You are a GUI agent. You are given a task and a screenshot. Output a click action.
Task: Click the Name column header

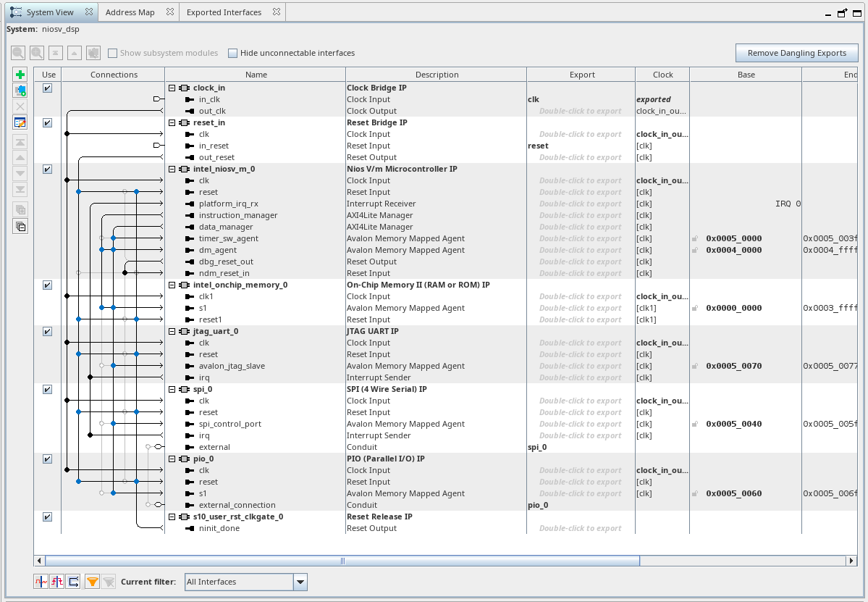tap(256, 75)
